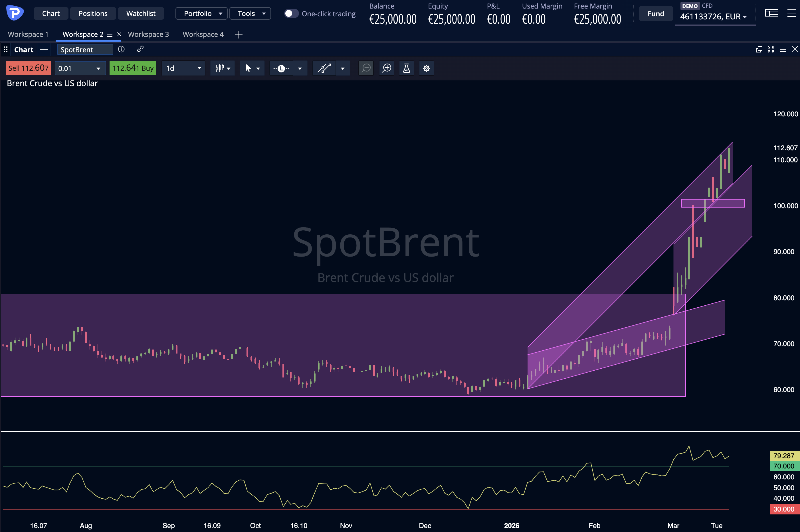Open the alerts clock tool

coord(281,68)
